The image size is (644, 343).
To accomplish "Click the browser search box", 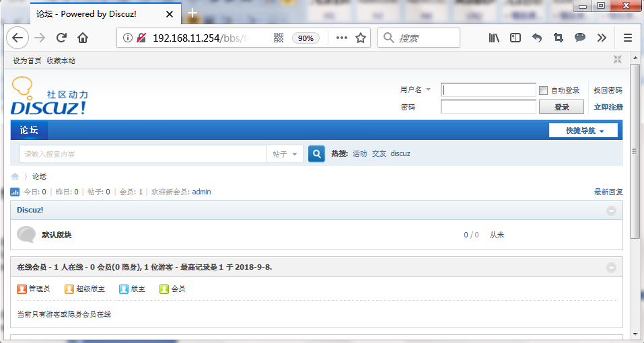I will tap(419, 38).
